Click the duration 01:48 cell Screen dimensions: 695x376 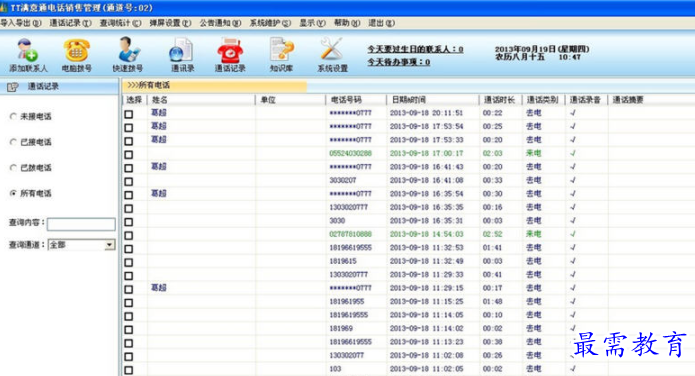492,302
